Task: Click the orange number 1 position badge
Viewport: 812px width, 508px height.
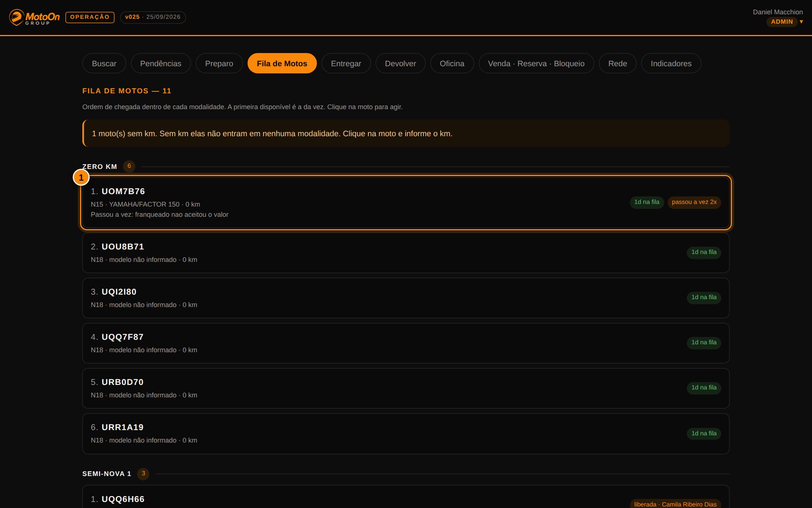Action: [81, 178]
